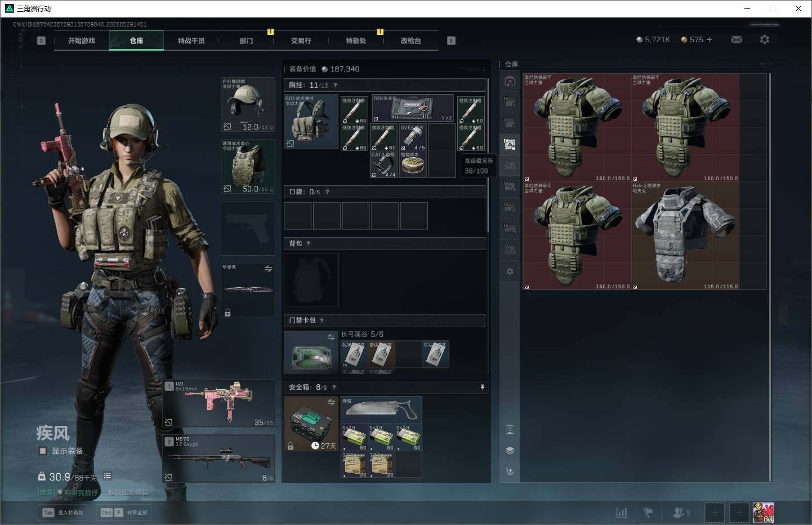812x525 pixels.
Task: Enable the 显示装备 checkbox
Action: tap(43, 451)
